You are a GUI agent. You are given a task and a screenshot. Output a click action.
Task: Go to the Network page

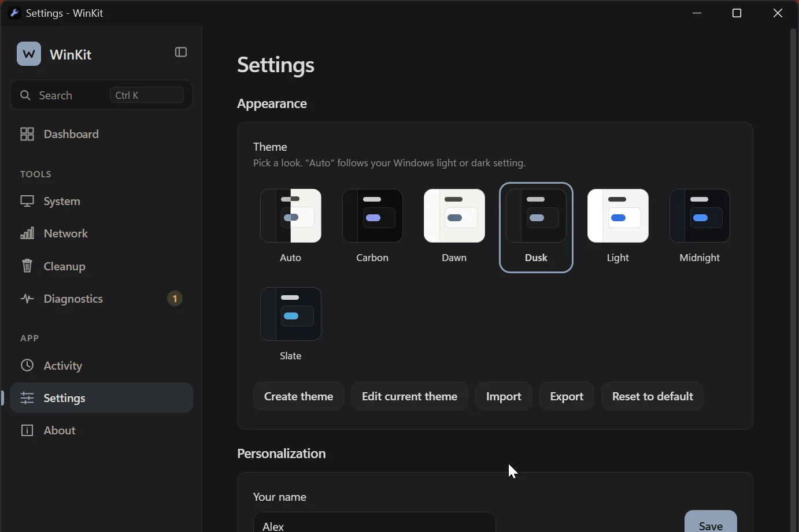click(x=102, y=234)
